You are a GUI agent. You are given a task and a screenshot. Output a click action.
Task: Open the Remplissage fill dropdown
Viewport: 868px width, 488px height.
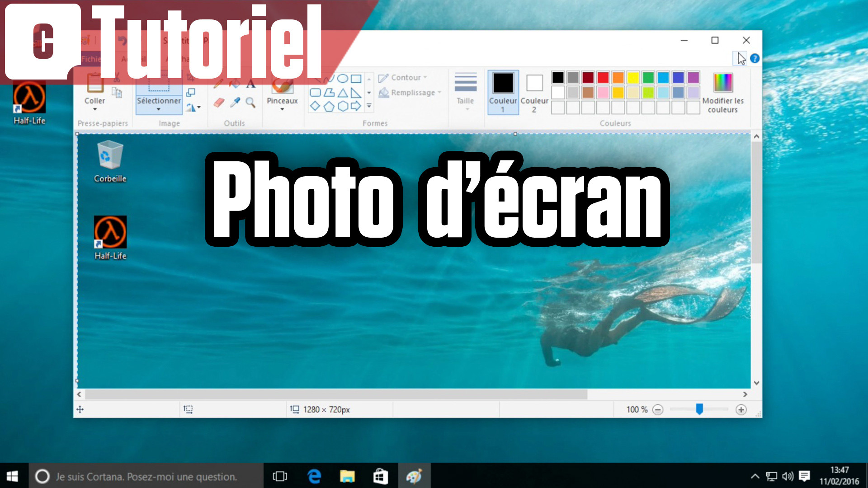410,93
